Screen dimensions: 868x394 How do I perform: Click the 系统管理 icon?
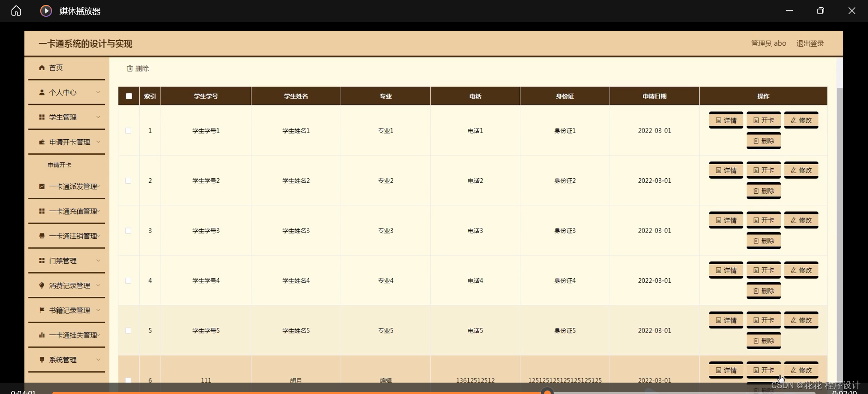(x=42, y=360)
